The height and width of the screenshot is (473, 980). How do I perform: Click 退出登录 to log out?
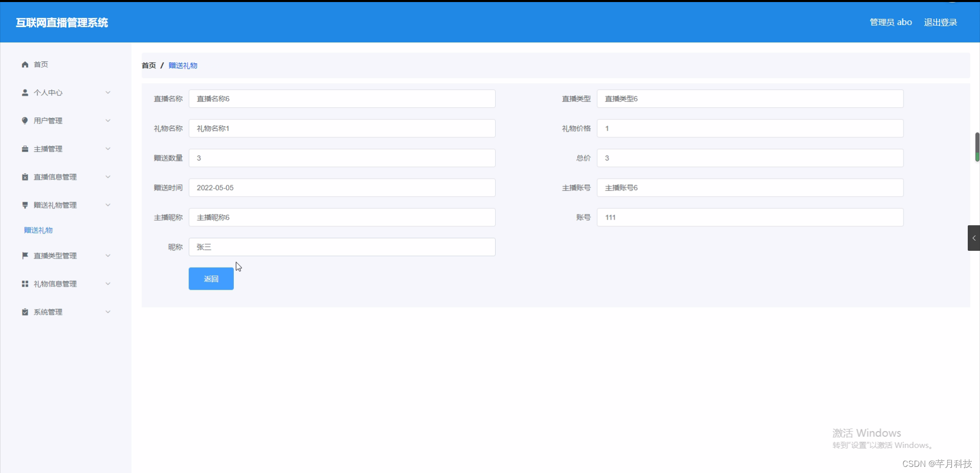coord(941,22)
